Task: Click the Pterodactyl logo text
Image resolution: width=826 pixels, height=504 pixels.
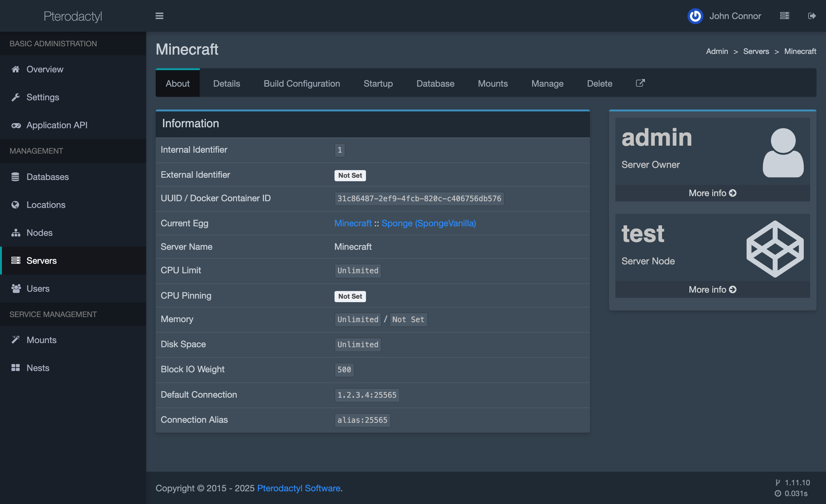Action: pyautogui.click(x=73, y=16)
